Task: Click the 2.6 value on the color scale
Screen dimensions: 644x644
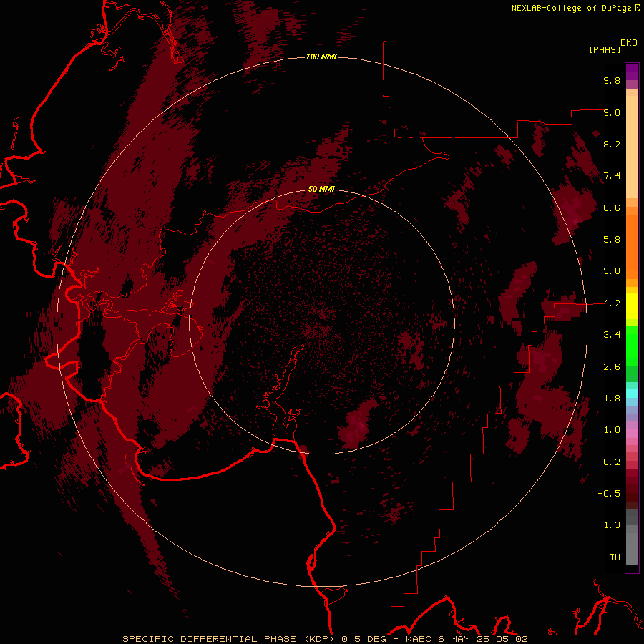Action: pos(612,367)
